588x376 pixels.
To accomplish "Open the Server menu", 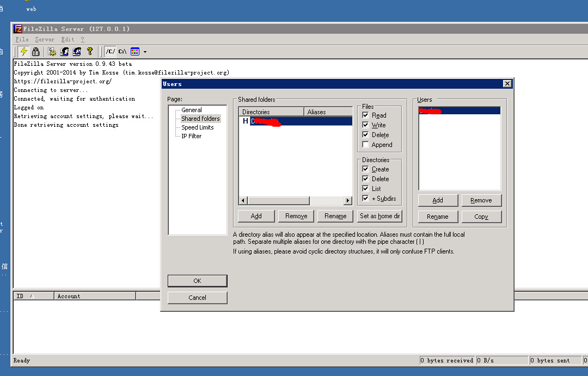I will (45, 39).
